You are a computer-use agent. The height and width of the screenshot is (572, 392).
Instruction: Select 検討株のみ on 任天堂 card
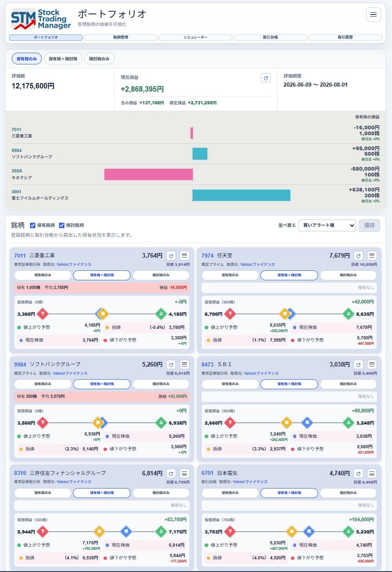coord(348,275)
